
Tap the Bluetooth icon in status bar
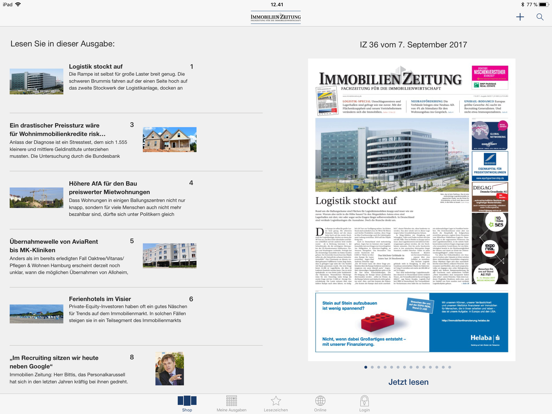pos(523,4)
